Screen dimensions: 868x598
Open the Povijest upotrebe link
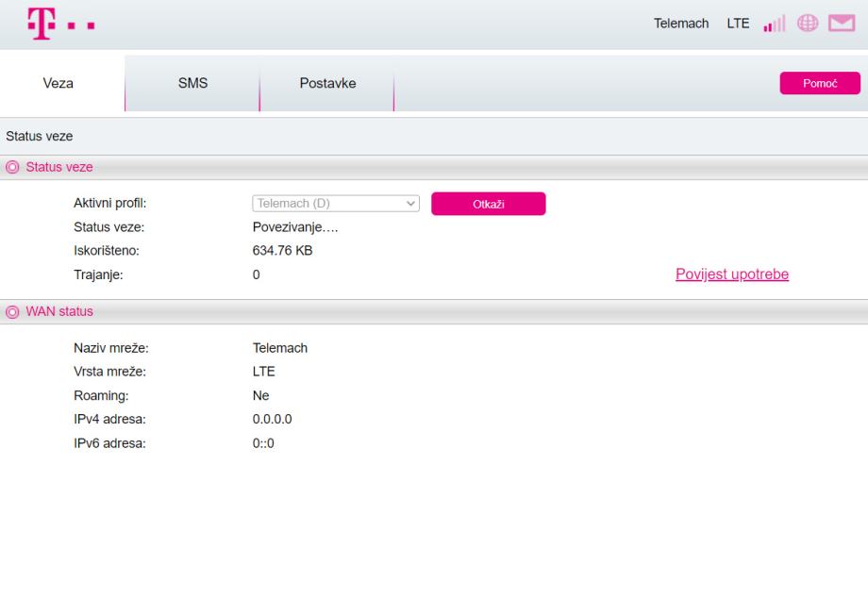pyautogui.click(x=732, y=274)
